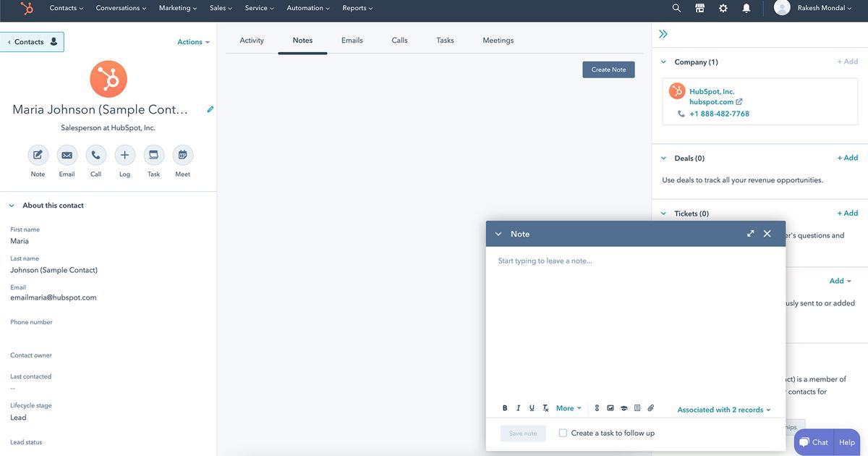Click the Email action icon
The width and height of the screenshot is (868, 456).
click(67, 155)
